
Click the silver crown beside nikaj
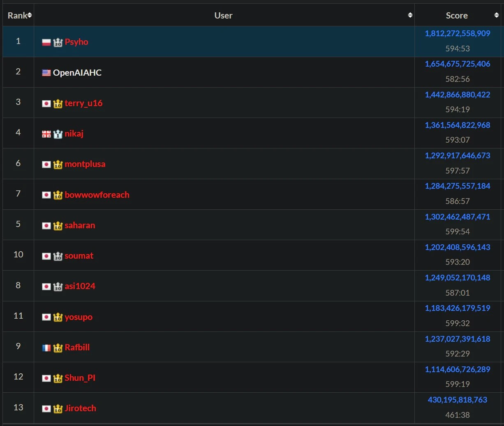point(58,133)
